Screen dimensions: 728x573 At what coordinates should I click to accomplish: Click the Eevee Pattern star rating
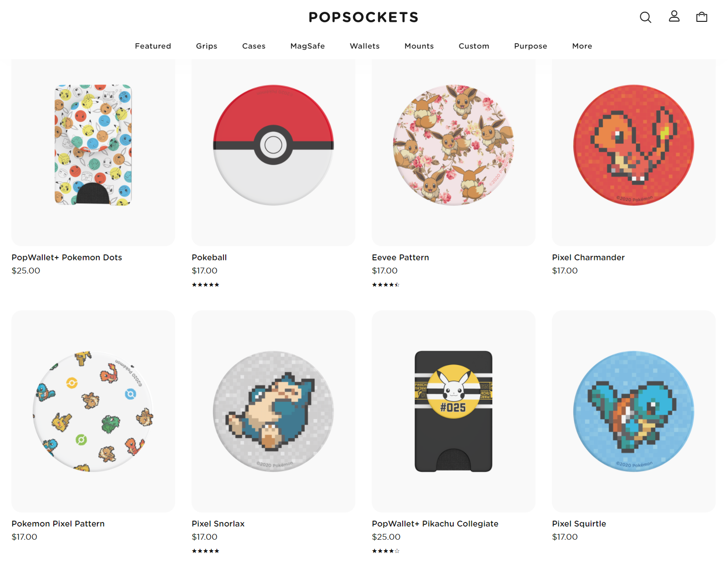pos(385,284)
